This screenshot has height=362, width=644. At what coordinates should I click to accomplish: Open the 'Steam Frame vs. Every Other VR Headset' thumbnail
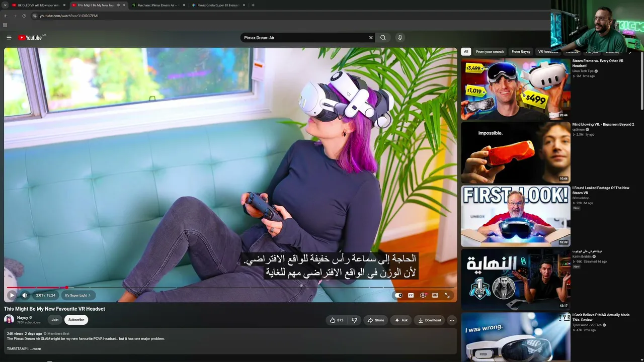pos(516,89)
